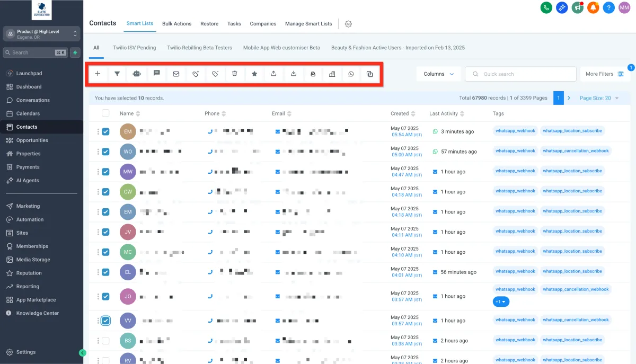Click the trash delete contacts icon
Image resolution: width=636 pixels, height=364 pixels.
[x=235, y=74]
